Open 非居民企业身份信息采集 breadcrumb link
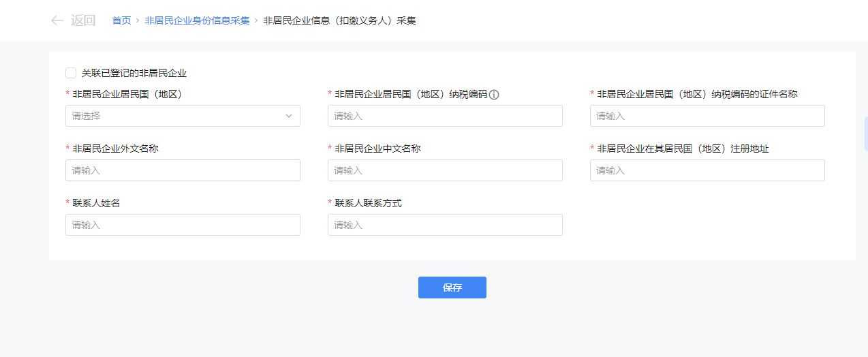This screenshot has width=868, height=357. pos(197,20)
